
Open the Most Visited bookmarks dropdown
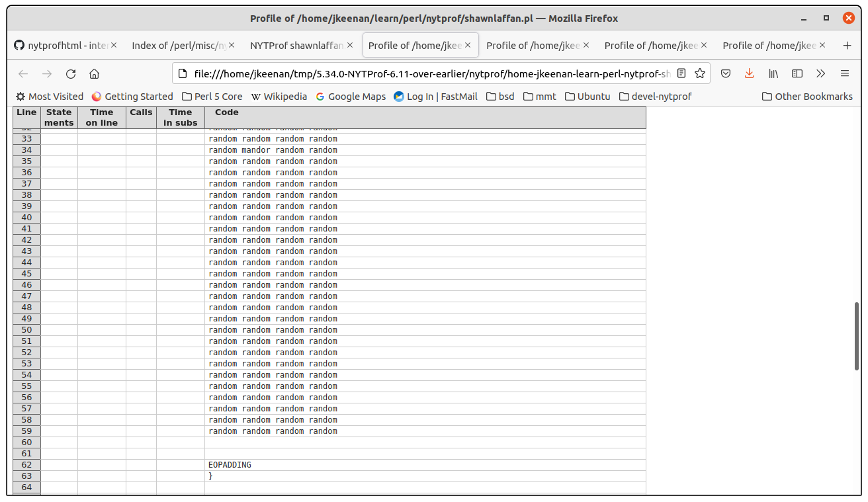[50, 97]
